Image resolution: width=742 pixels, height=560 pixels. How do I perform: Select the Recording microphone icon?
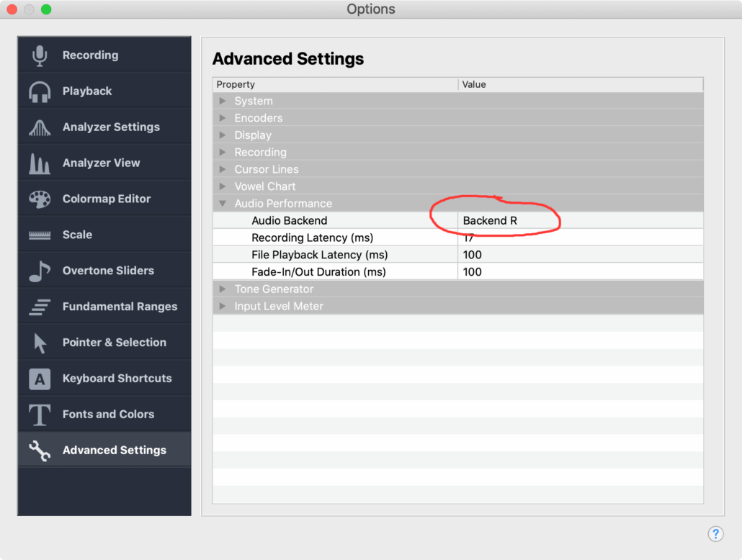tap(39, 55)
